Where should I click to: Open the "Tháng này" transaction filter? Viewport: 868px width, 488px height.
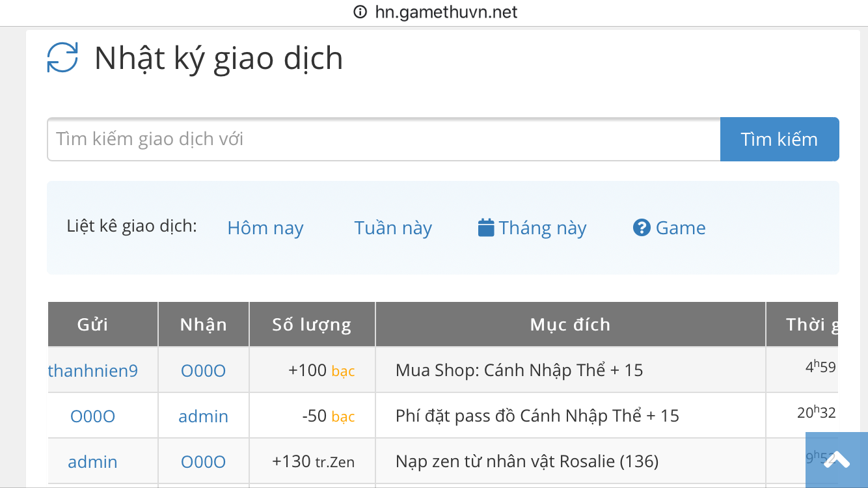click(543, 228)
